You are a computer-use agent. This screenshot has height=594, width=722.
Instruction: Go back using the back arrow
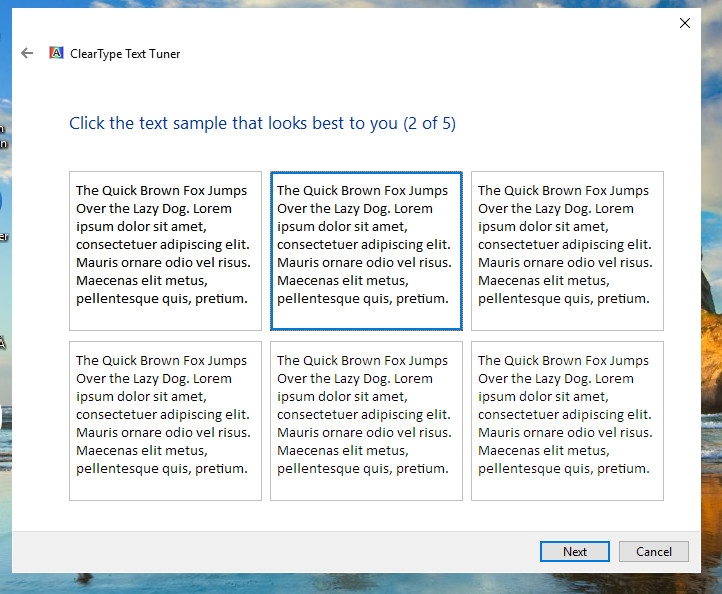(27, 53)
